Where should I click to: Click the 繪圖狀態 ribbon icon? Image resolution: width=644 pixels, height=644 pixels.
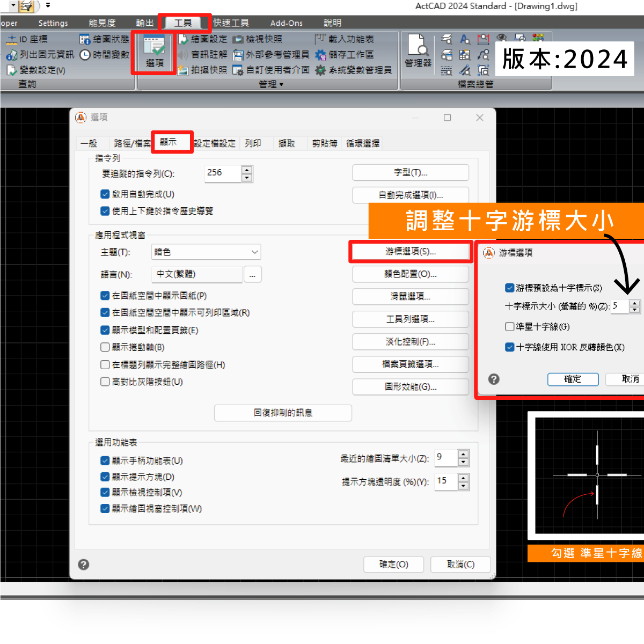(x=85, y=39)
